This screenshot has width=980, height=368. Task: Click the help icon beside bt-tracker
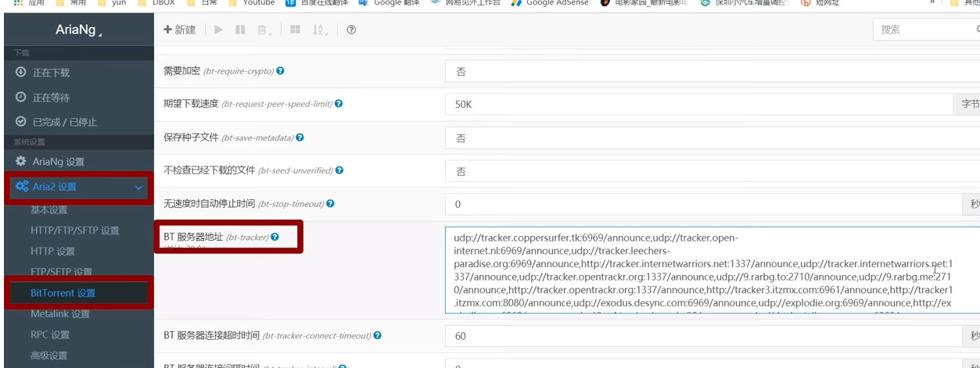coord(275,237)
